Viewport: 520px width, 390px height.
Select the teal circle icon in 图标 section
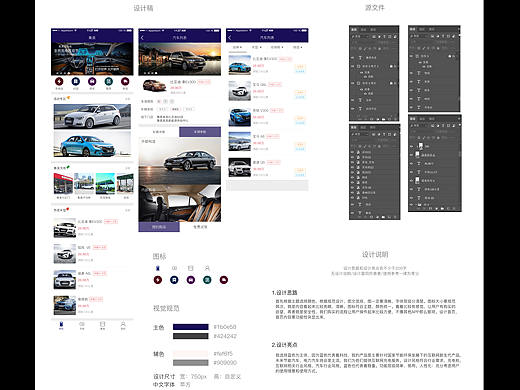207,280
